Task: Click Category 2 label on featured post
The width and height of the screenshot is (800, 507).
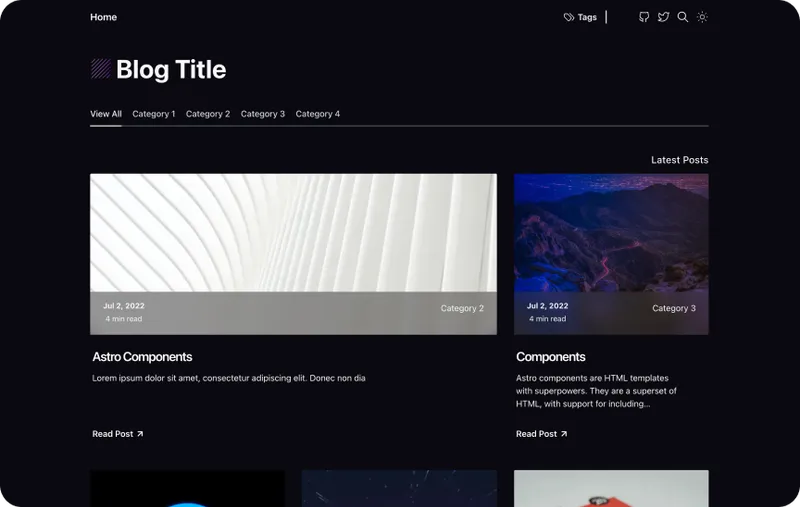Action: point(462,308)
